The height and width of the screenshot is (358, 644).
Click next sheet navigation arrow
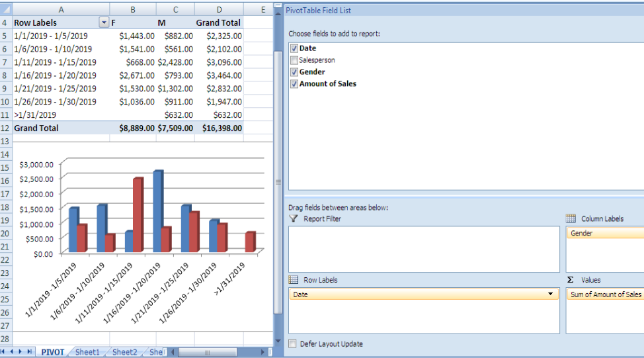click(x=20, y=352)
